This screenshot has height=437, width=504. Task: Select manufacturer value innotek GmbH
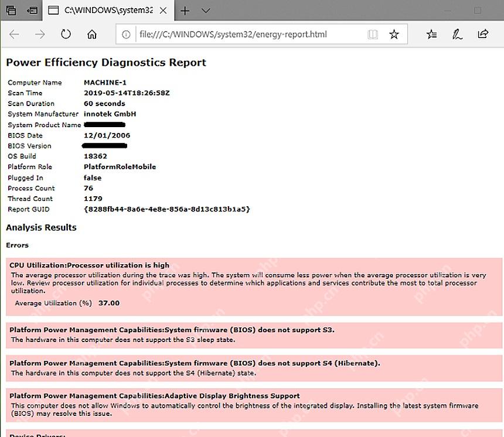(x=110, y=114)
